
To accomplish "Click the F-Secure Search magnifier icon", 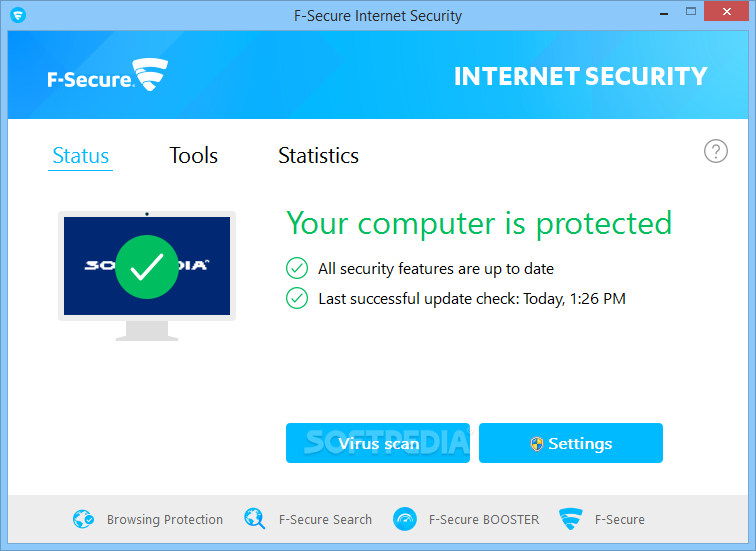I will pos(255,519).
